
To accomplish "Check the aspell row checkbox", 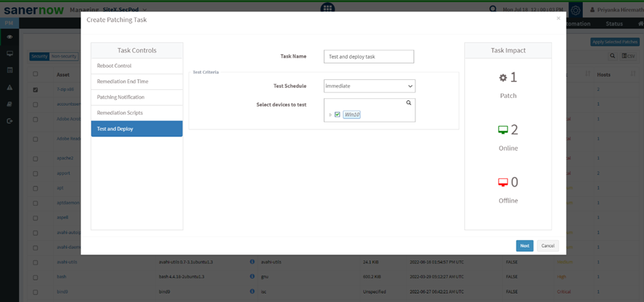I will (36, 217).
